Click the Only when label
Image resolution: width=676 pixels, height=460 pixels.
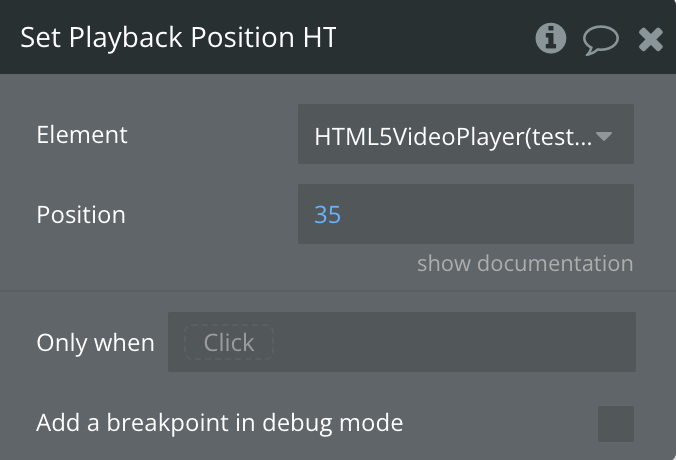pyautogui.click(x=95, y=343)
